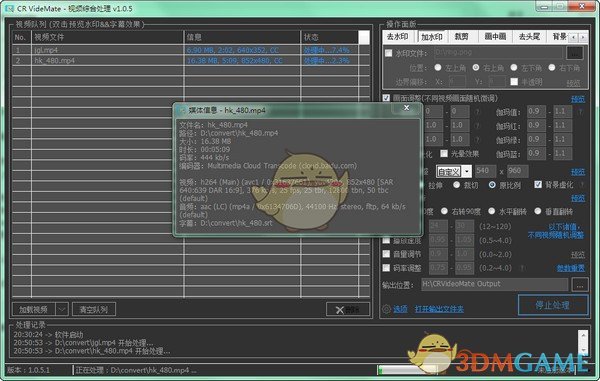The height and width of the screenshot is (381, 600).
Task: Enable the 音量调节 checkbox
Action: (386, 254)
